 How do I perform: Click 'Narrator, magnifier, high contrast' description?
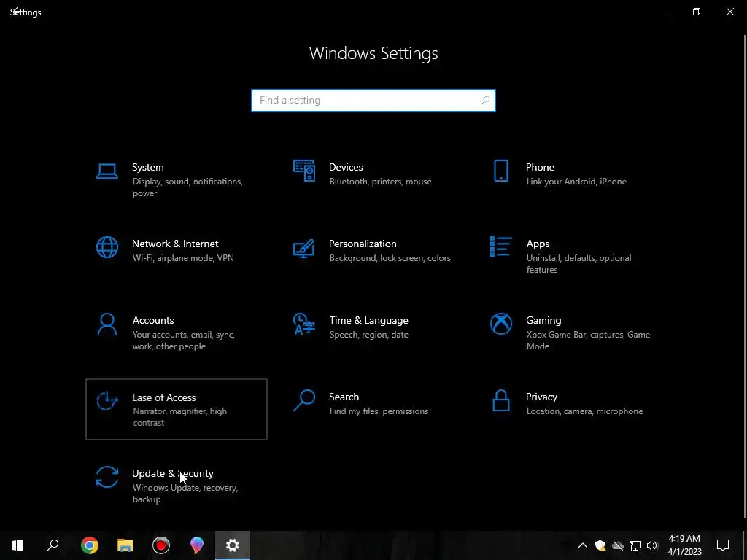coord(179,417)
